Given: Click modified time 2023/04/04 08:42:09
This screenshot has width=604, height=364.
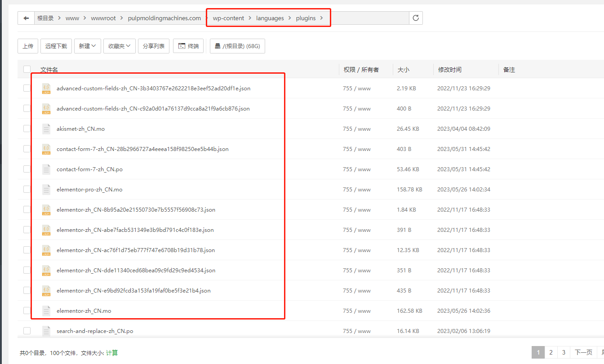Looking at the screenshot, I should (464, 129).
